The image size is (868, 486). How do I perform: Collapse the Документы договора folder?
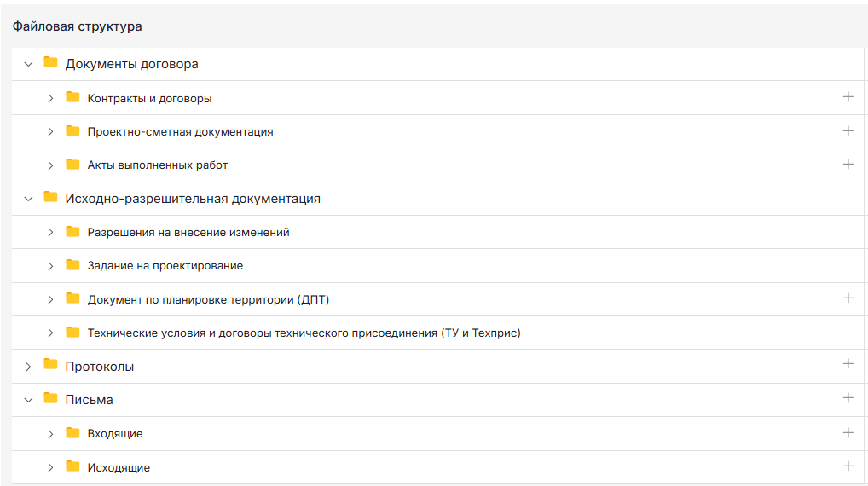(x=28, y=64)
